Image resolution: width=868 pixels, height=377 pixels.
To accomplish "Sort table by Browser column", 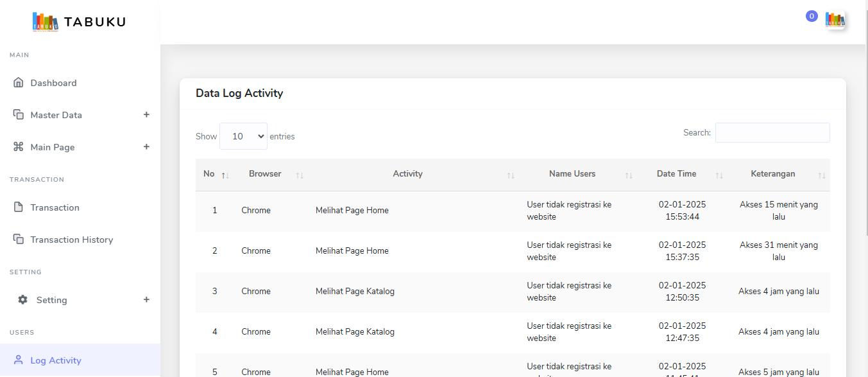I will point(266,174).
